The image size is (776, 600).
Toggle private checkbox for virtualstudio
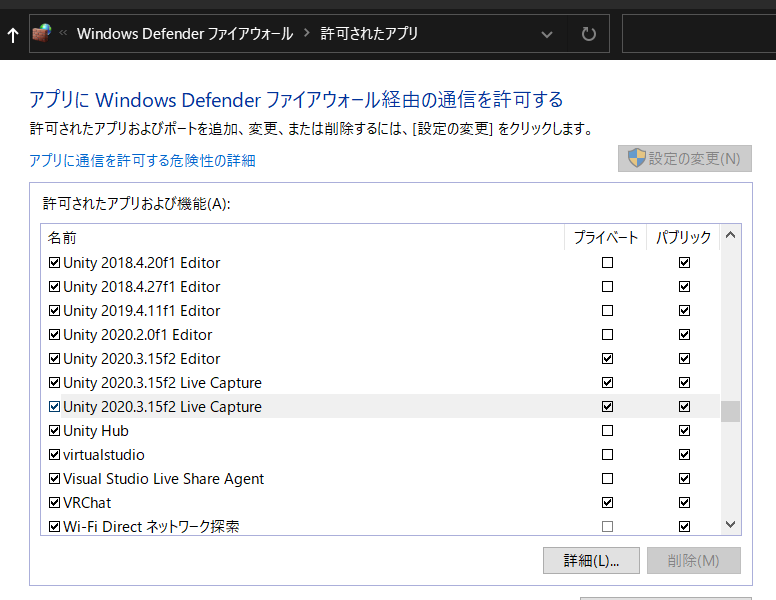[x=607, y=454]
